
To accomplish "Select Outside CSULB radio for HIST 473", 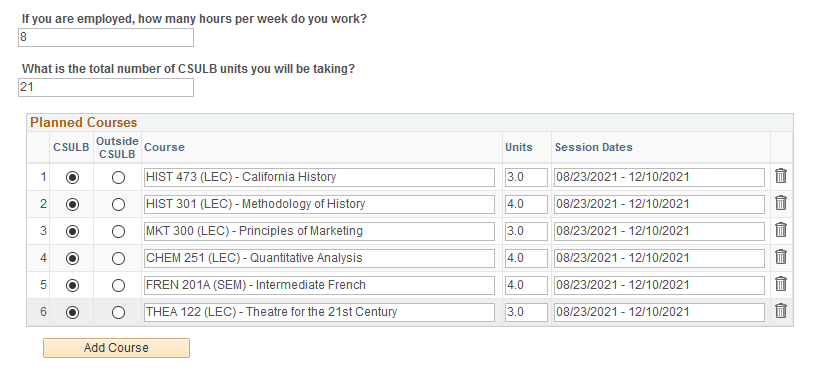I will tap(118, 178).
